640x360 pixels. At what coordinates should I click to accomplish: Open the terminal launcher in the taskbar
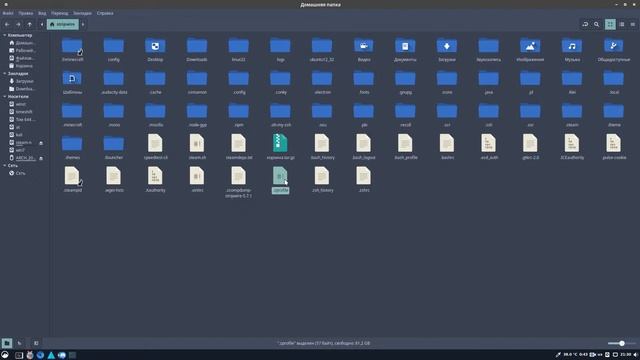(x=19, y=355)
